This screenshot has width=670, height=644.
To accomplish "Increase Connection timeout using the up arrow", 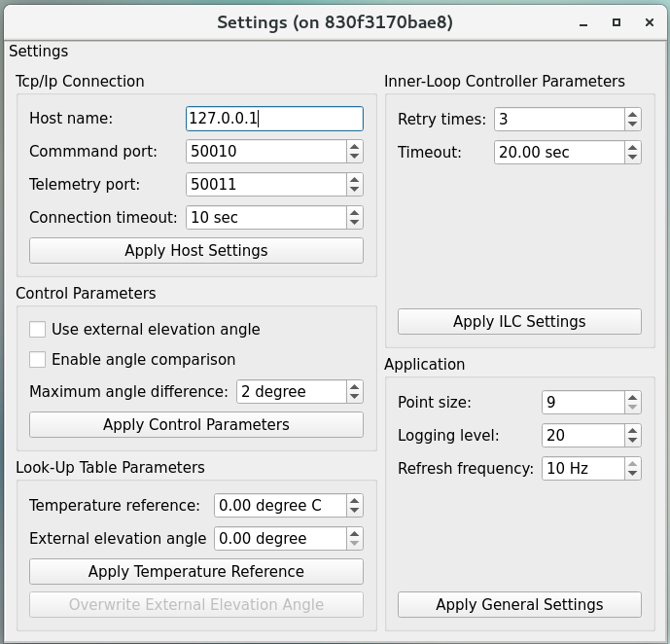I will 355,212.
